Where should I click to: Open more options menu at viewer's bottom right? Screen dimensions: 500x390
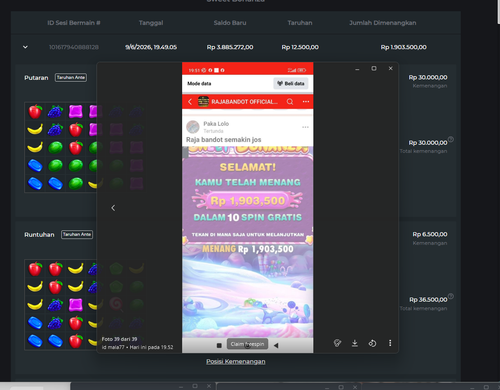point(390,343)
